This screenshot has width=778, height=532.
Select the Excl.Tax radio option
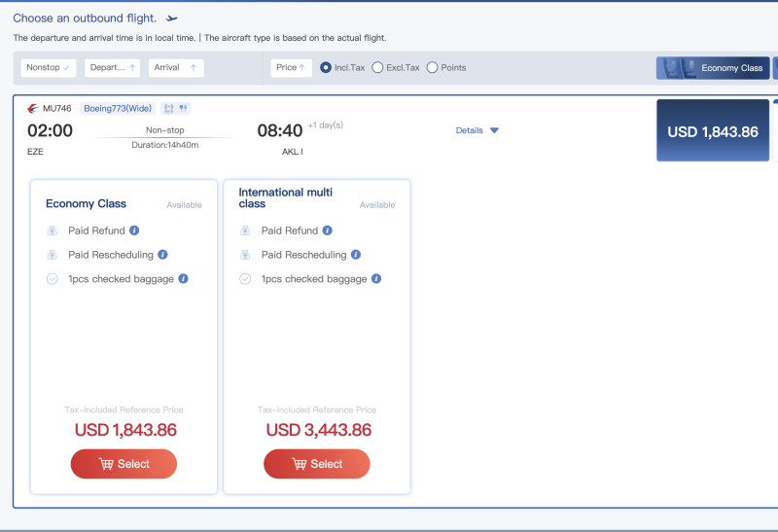[377, 68]
